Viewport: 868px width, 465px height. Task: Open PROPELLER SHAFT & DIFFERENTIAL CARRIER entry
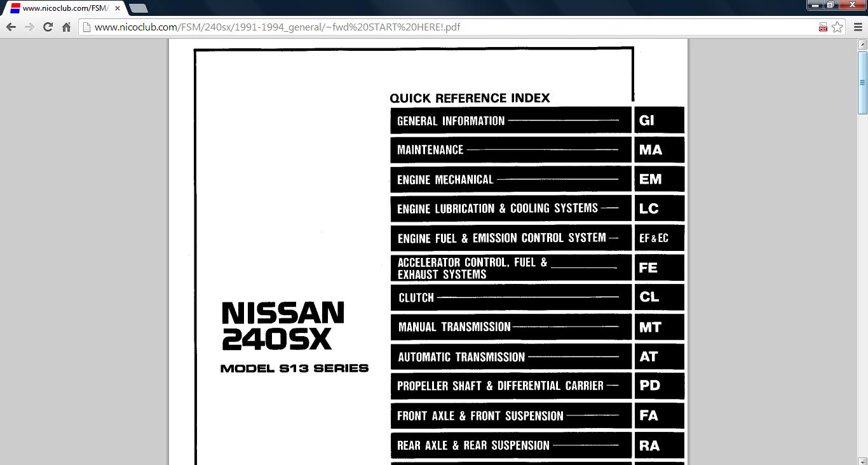[x=511, y=386]
